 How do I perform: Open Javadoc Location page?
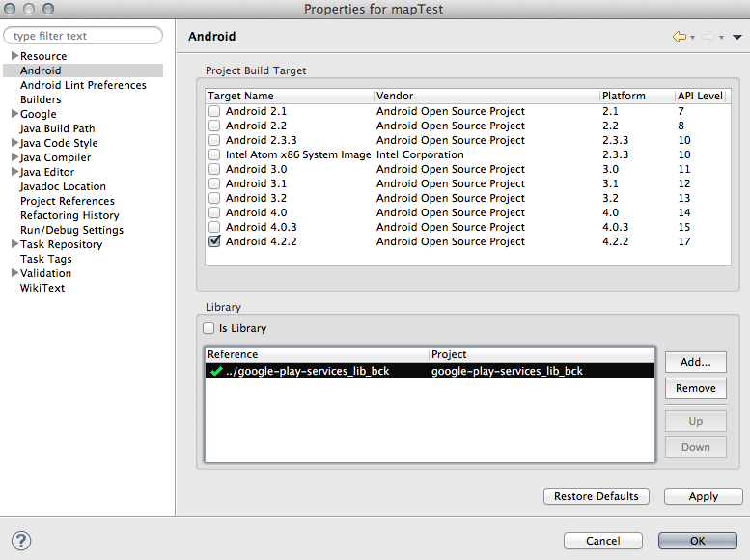(x=63, y=186)
